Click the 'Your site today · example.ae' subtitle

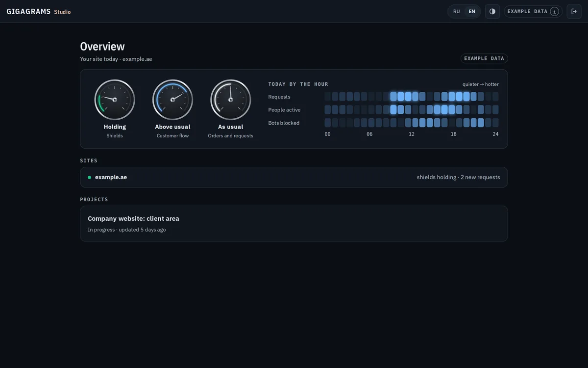[x=116, y=59]
